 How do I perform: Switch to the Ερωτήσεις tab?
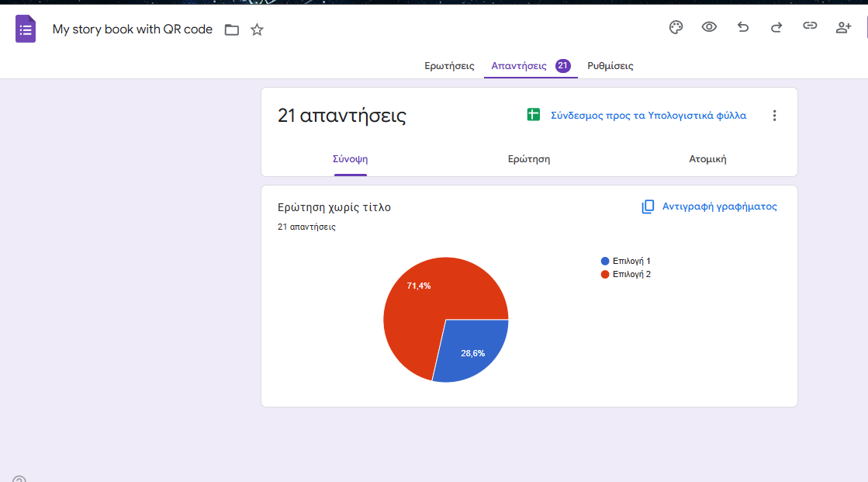point(449,66)
